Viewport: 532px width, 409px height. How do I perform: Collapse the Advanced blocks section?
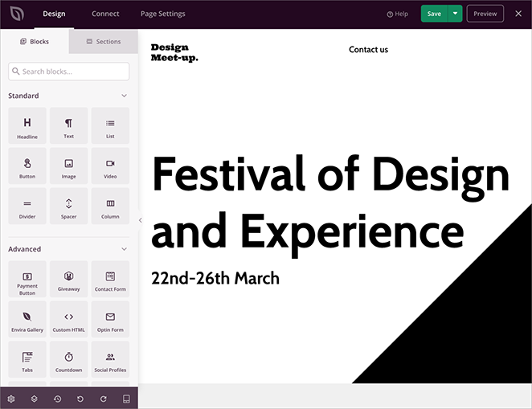(x=124, y=249)
